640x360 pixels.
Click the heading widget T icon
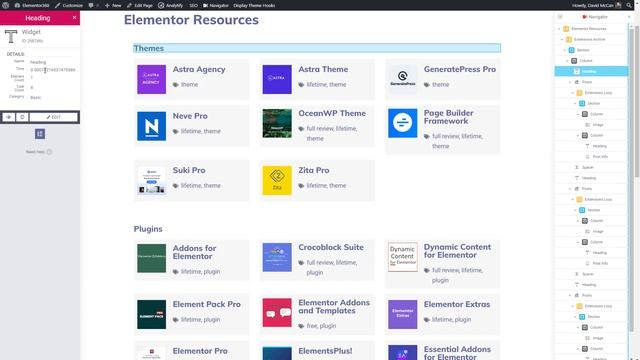[x=11, y=36]
